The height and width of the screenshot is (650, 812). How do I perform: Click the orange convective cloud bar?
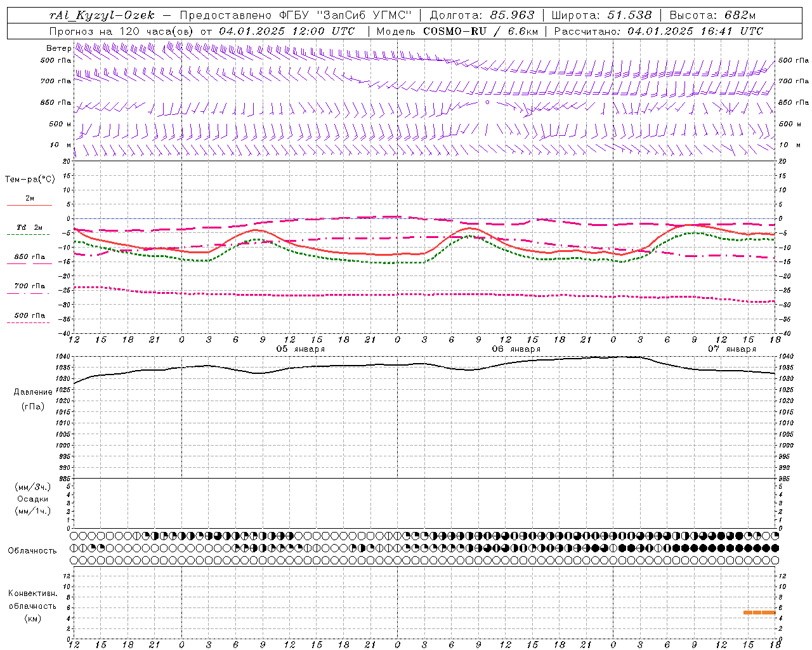[759, 613]
